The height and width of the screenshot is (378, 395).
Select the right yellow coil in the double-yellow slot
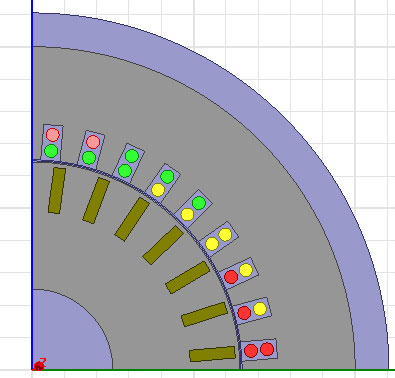(225, 235)
